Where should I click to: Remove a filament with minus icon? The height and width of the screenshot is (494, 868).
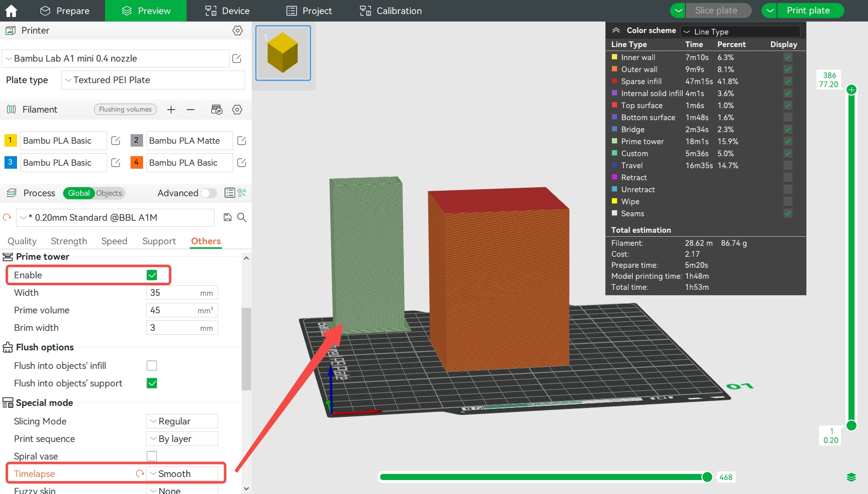[x=191, y=110]
